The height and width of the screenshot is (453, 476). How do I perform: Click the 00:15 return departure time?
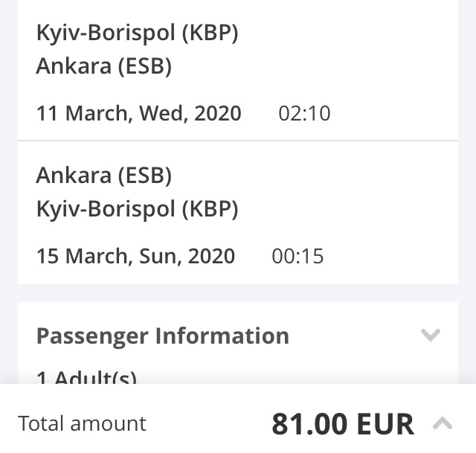click(x=297, y=257)
